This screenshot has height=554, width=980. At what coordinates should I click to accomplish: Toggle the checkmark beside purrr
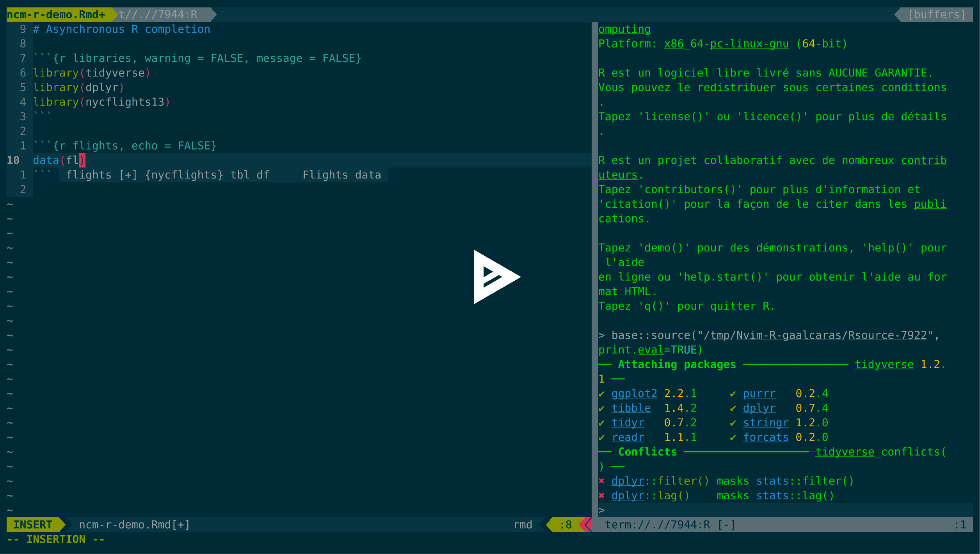(733, 394)
